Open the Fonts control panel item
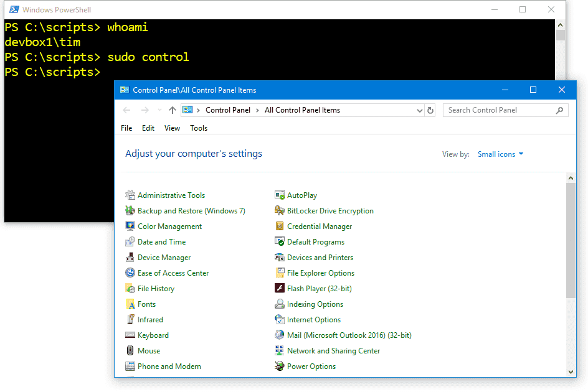The image size is (588, 392). (x=146, y=304)
